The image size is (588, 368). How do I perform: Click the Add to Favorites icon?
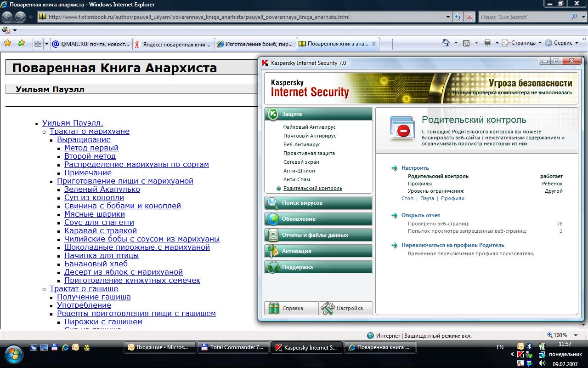pyautogui.click(x=21, y=43)
